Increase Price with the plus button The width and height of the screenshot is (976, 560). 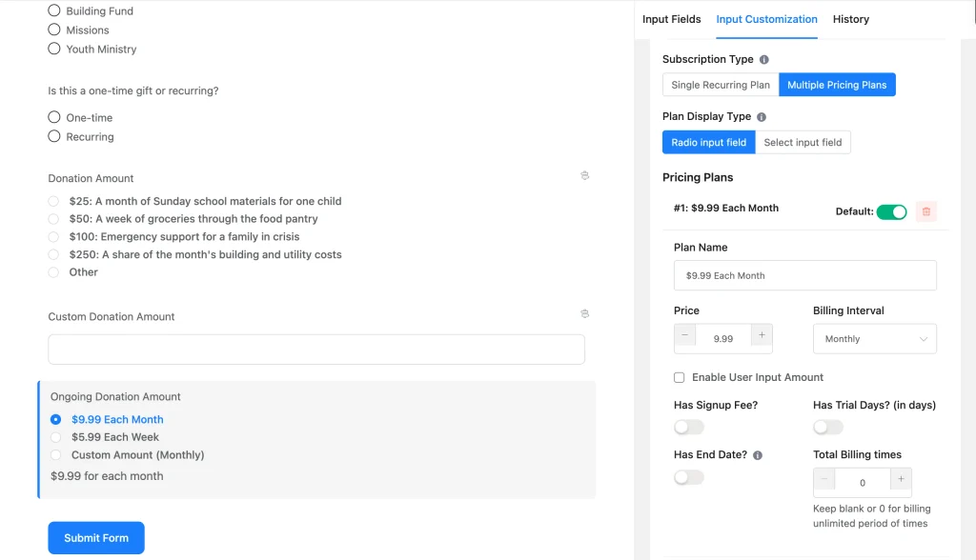point(762,336)
